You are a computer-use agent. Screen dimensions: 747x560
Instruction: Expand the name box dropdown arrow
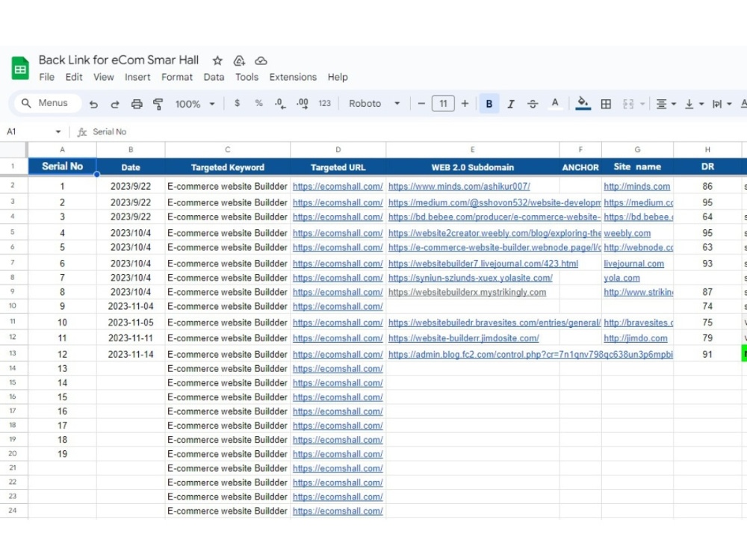pyautogui.click(x=58, y=132)
